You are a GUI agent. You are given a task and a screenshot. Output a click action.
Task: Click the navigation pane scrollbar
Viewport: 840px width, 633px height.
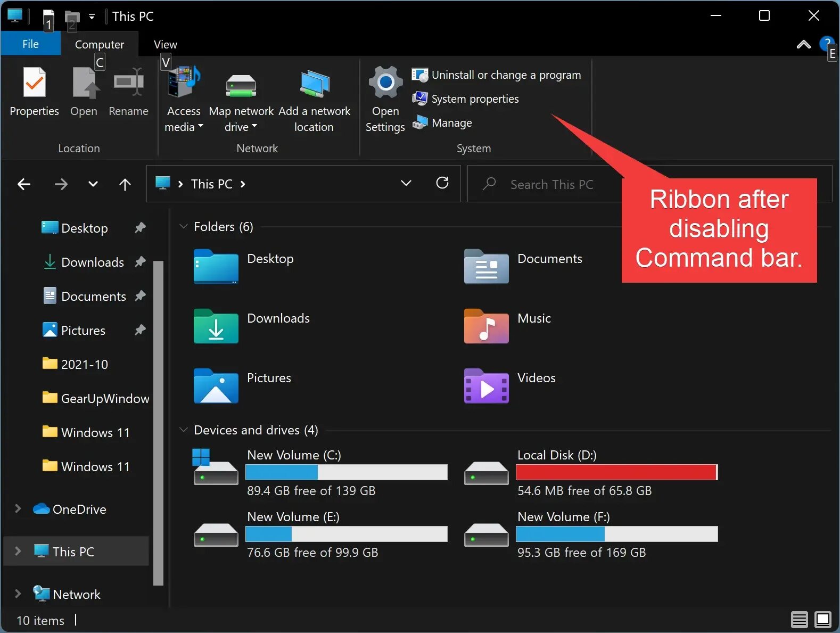point(158,423)
